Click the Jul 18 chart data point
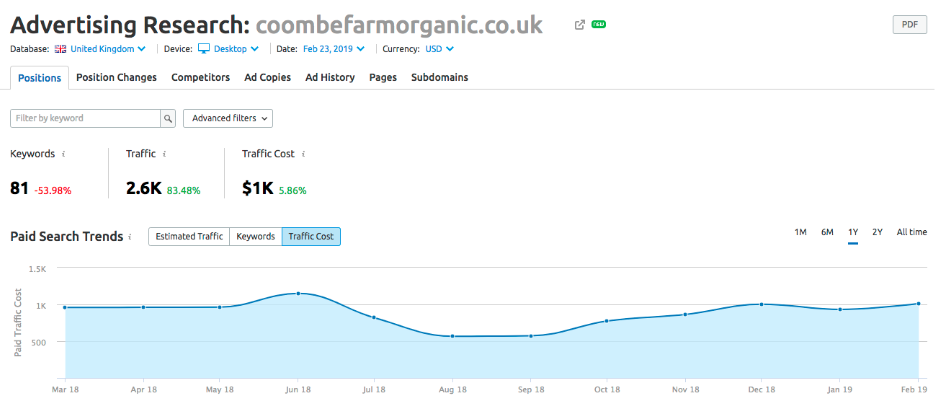Image resolution: width=938 pixels, height=405 pixels. coord(374,317)
